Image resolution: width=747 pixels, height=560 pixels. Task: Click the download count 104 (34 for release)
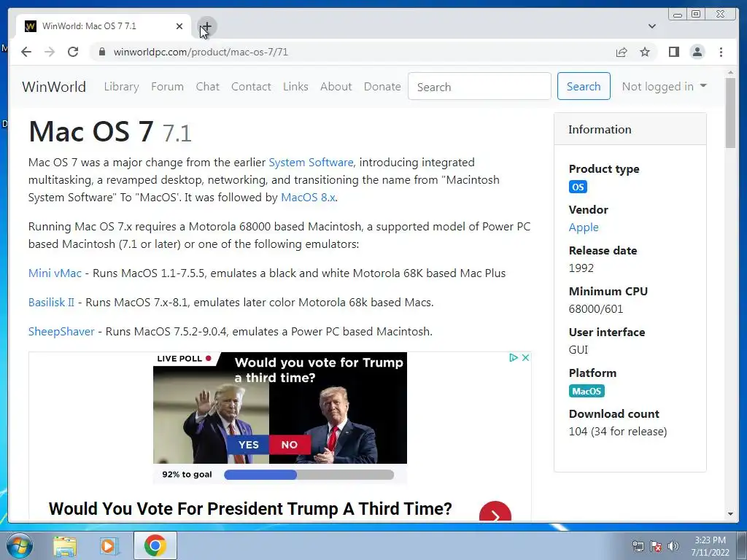[618, 432]
